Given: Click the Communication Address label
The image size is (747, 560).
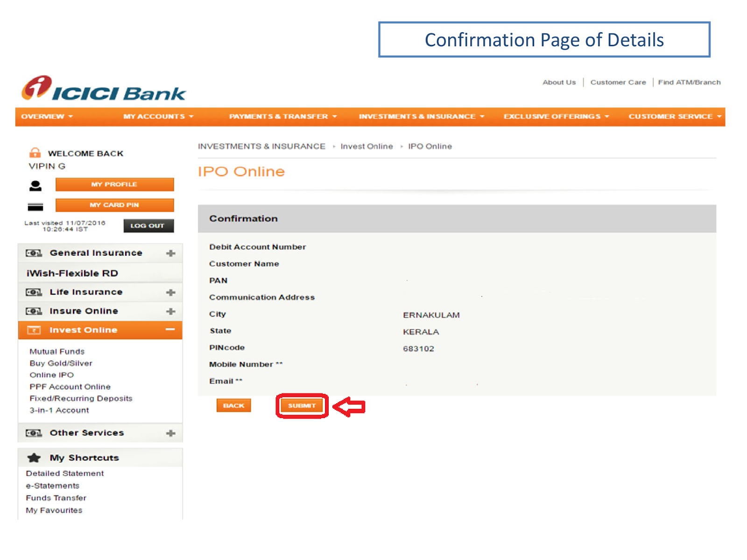Looking at the screenshot, I should click(262, 297).
